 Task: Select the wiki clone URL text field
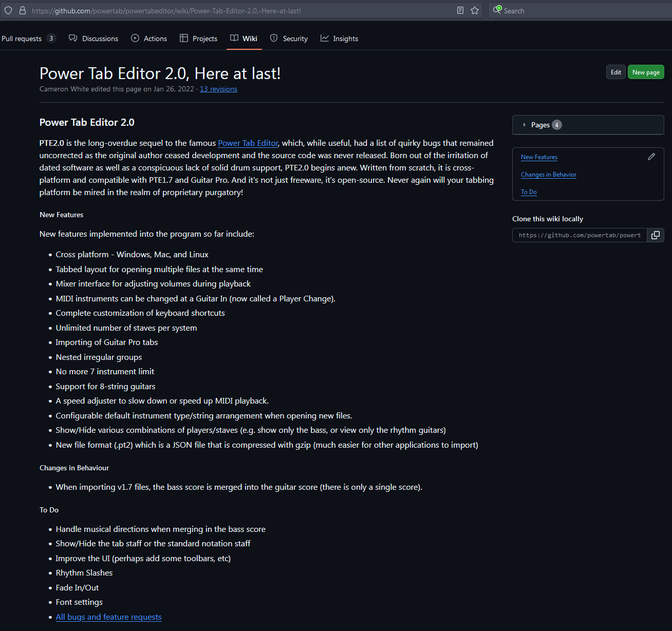[580, 235]
